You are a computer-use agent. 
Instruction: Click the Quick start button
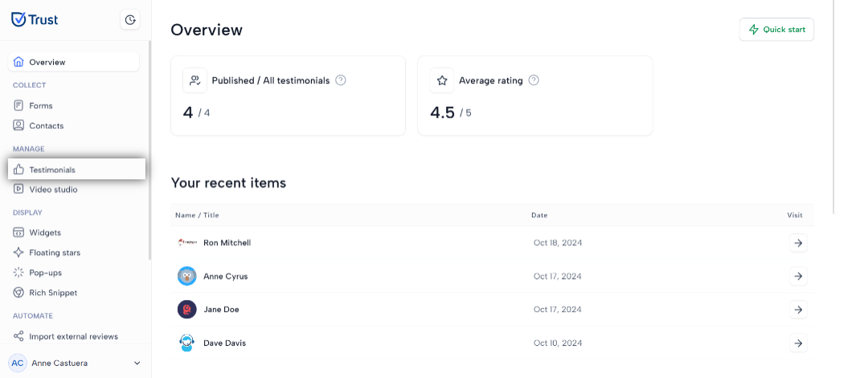(x=776, y=30)
